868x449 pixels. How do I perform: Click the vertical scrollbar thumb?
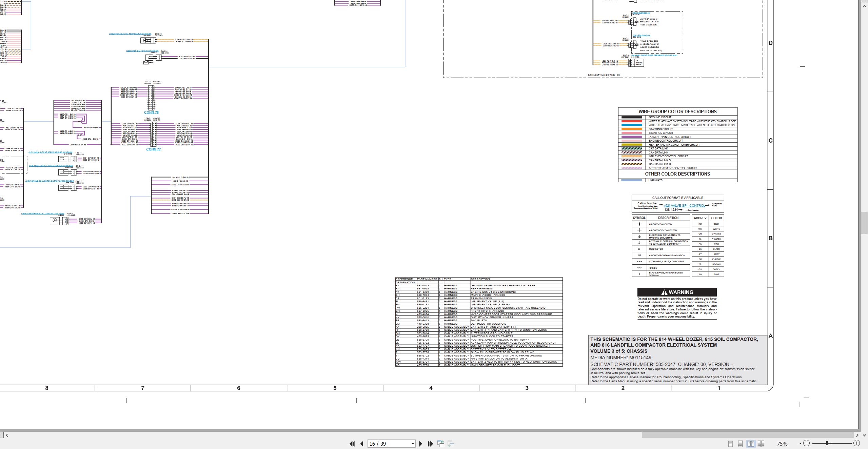coord(864,223)
